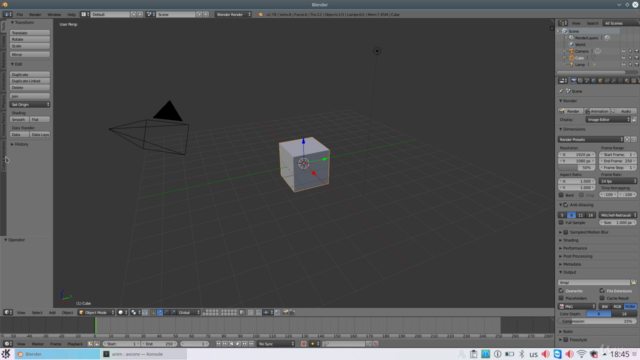Open the No Sync dropdown
Viewport: 640px width, 360px height.
click(x=276, y=344)
